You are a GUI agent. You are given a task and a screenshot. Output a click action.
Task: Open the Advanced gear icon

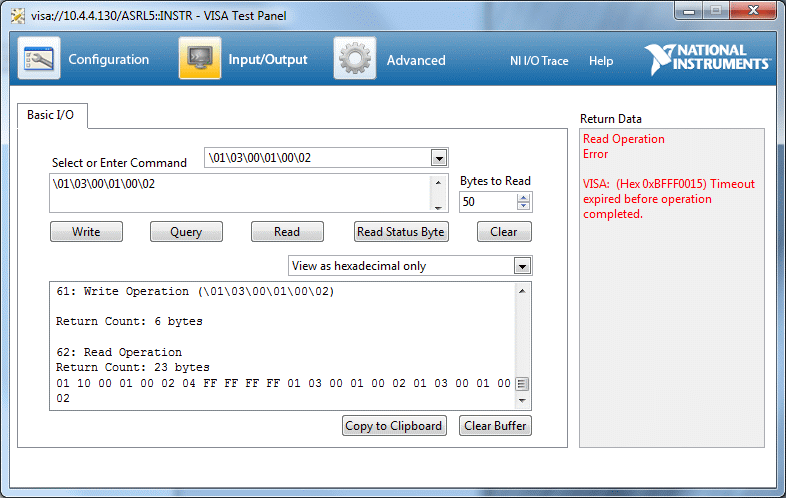point(355,58)
